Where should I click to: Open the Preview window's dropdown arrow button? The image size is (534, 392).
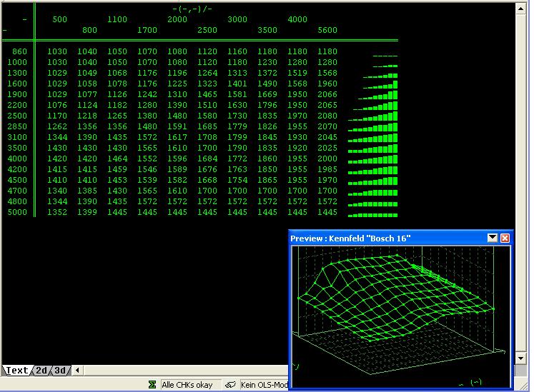coord(493,238)
